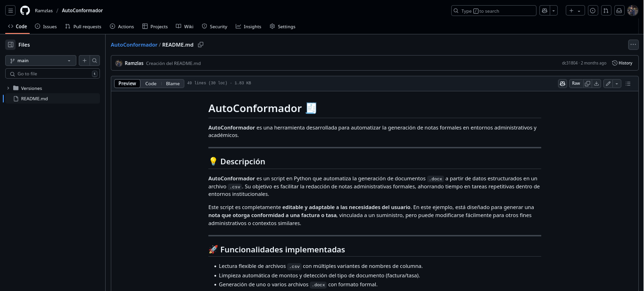Edit the file using the pencil icon
644x291 pixels.
[x=608, y=83]
